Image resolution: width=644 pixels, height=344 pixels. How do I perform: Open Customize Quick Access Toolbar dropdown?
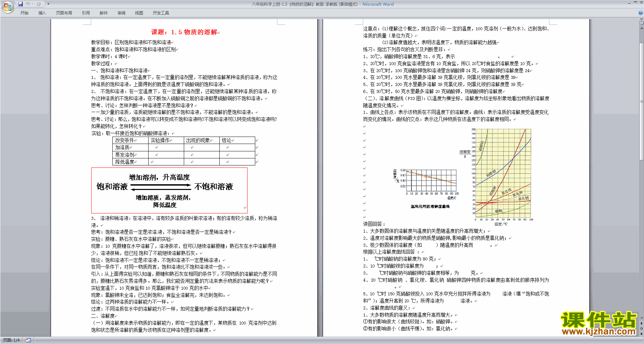pos(48,4)
